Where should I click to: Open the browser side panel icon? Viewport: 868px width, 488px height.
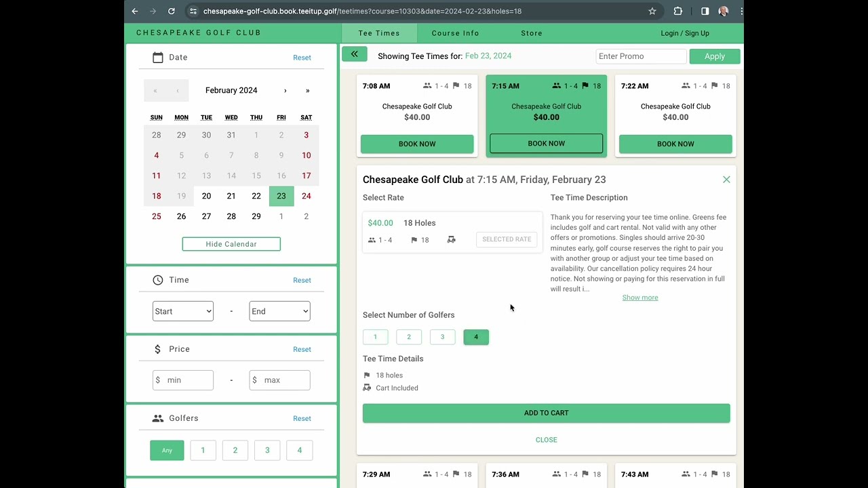(x=705, y=11)
